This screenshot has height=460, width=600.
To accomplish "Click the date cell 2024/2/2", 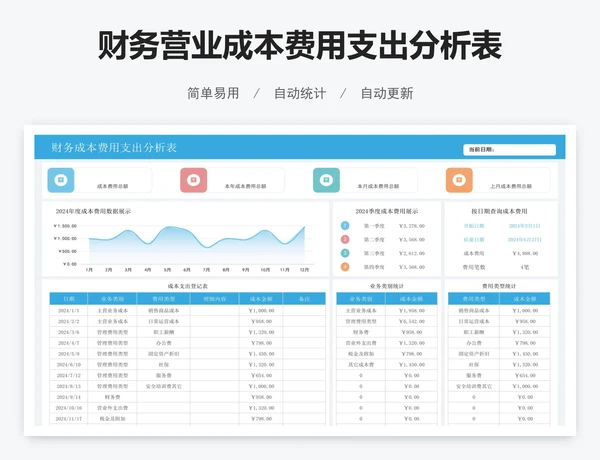I will [x=69, y=321].
